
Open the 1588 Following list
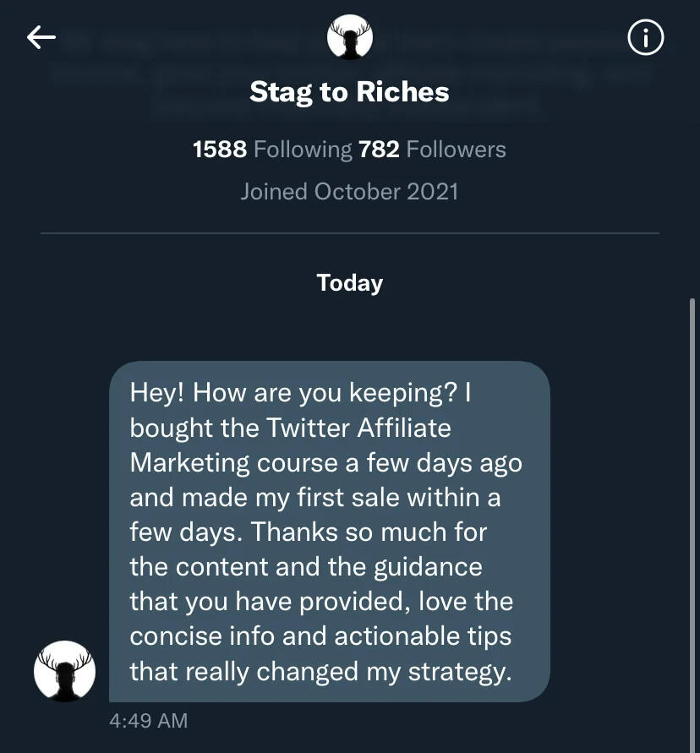272,150
